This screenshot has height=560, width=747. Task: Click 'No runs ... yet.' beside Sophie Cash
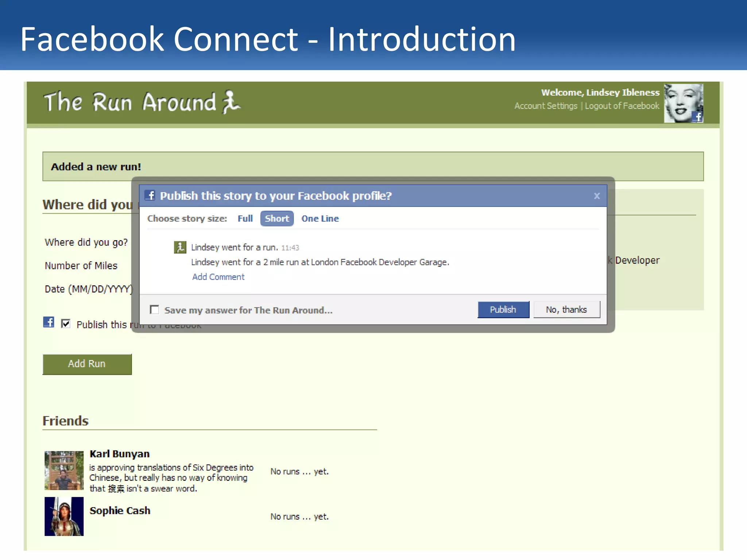click(x=299, y=517)
